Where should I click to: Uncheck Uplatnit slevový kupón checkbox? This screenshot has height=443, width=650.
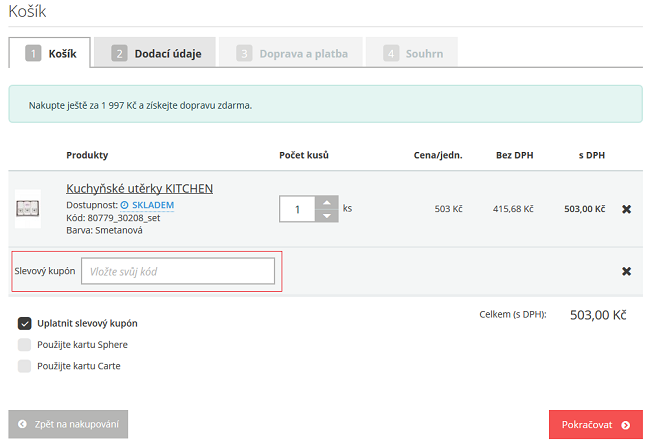click(x=25, y=323)
